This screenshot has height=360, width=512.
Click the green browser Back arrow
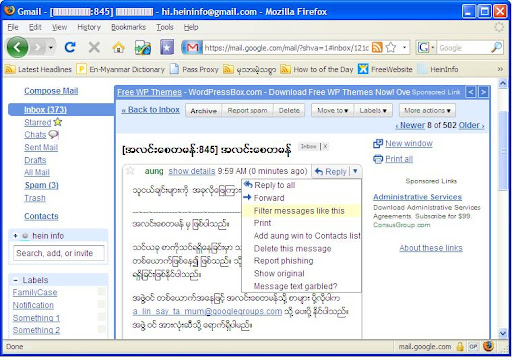pyautogui.click(x=17, y=47)
